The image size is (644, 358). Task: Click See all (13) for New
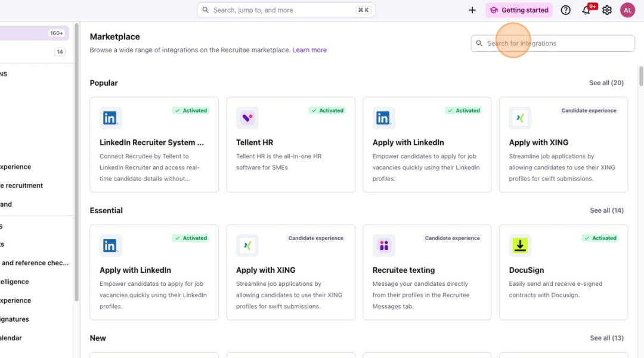[x=606, y=338]
